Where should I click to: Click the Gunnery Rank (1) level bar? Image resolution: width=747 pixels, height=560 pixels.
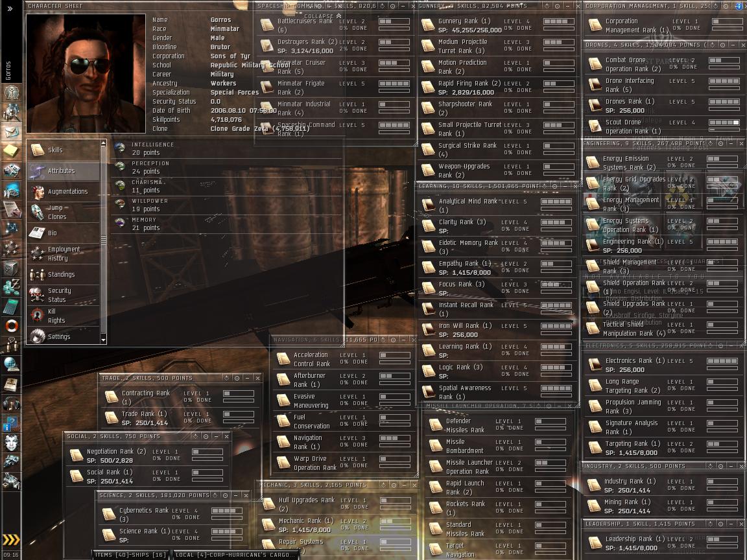coord(558,21)
